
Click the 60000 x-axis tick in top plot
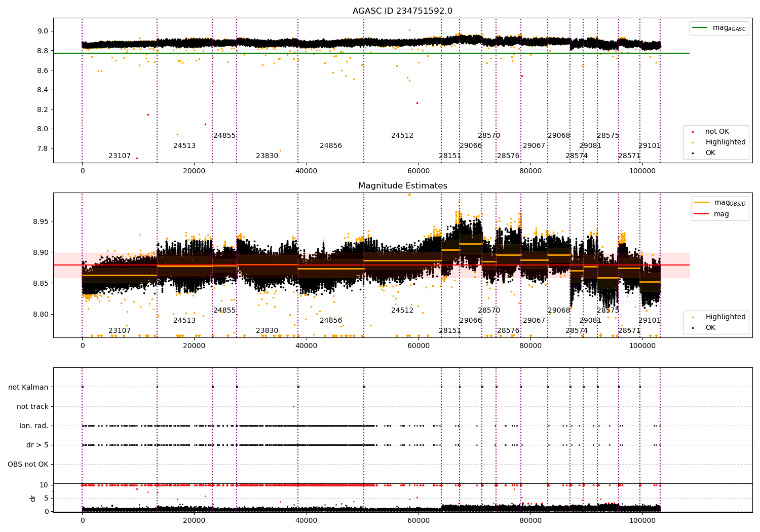(x=419, y=171)
